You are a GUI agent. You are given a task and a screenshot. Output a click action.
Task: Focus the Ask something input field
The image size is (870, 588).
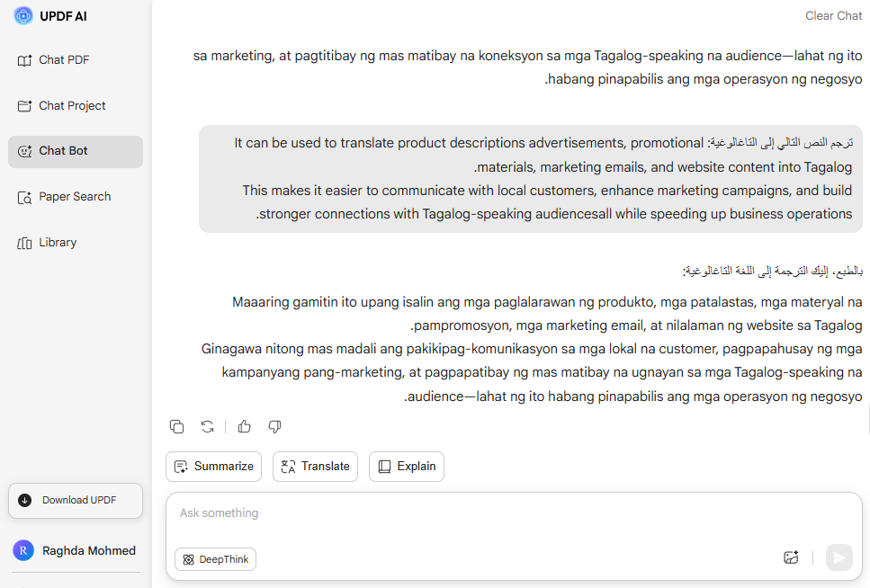pyautogui.click(x=514, y=518)
